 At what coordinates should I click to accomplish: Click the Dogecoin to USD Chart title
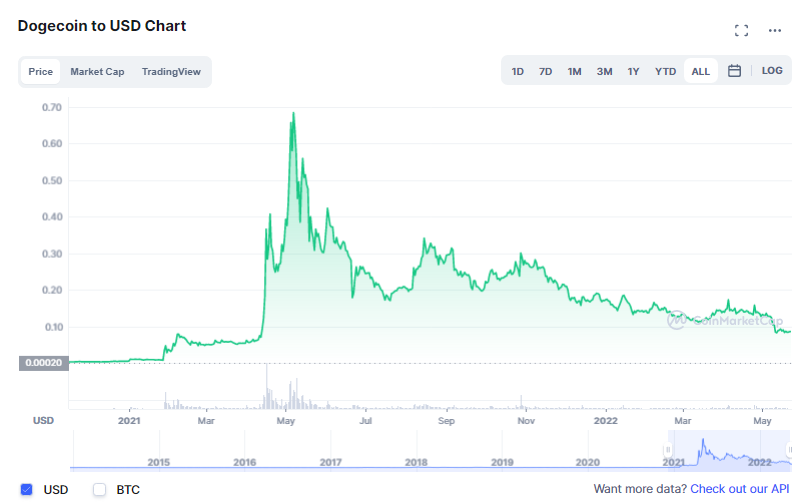coord(102,26)
